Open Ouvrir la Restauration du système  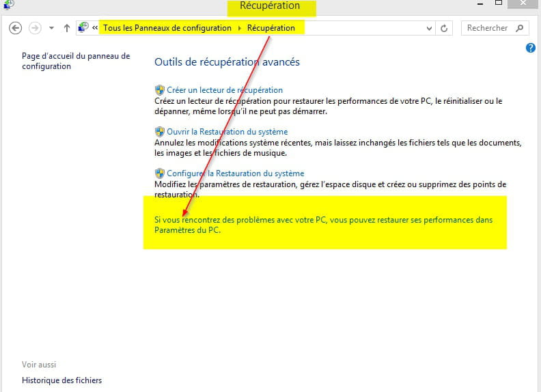click(x=227, y=132)
